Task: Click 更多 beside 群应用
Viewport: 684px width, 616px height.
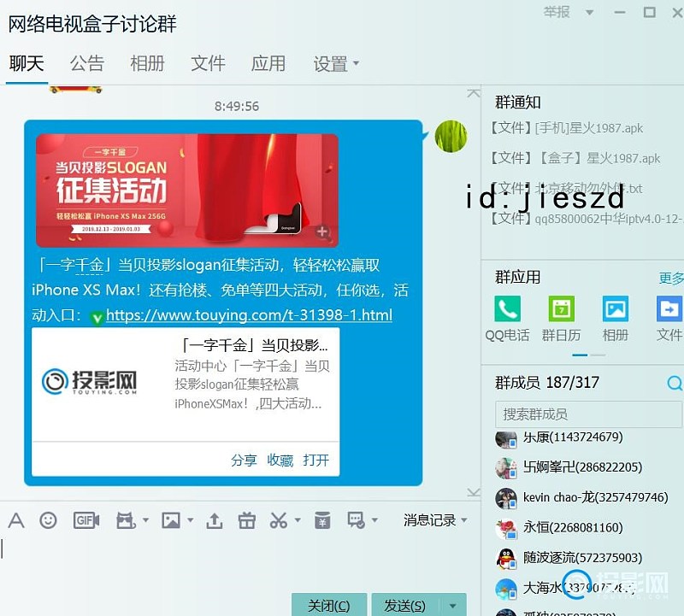Action: click(671, 278)
